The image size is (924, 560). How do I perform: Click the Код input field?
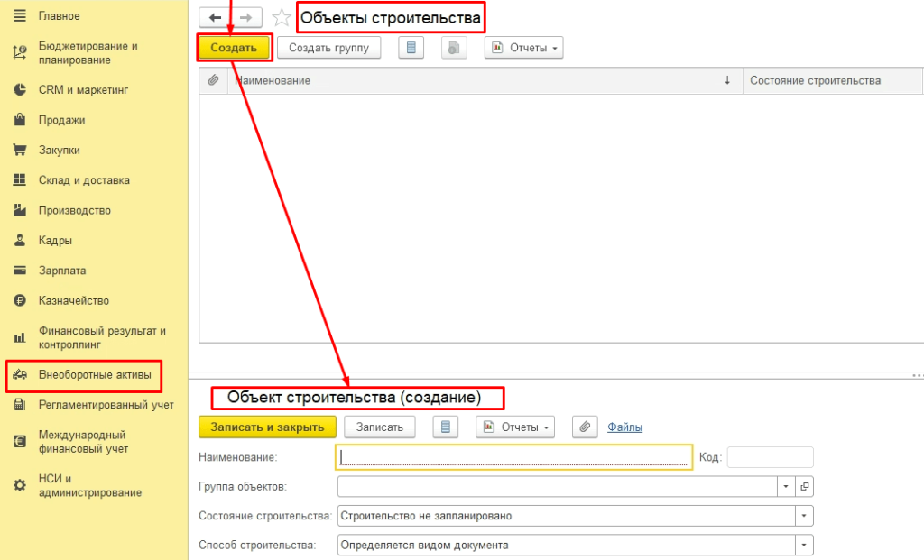(771, 457)
